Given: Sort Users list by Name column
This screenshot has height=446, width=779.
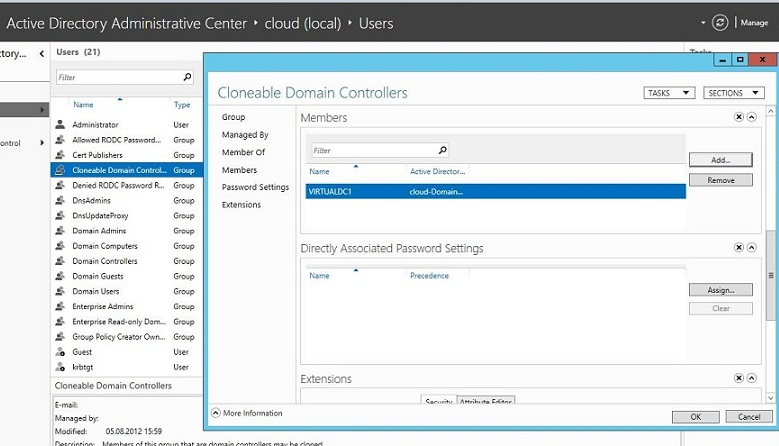Looking at the screenshot, I should [83, 104].
